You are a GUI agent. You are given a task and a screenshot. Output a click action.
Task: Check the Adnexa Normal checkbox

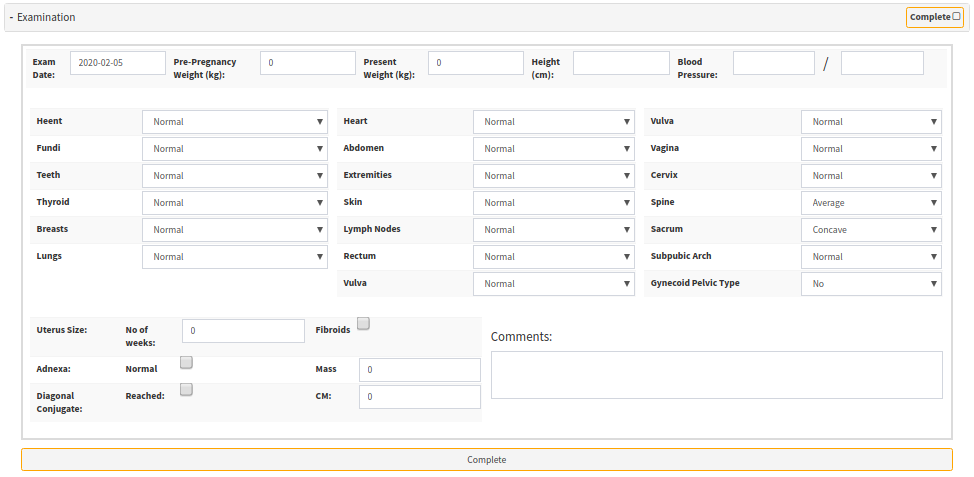(186, 363)
